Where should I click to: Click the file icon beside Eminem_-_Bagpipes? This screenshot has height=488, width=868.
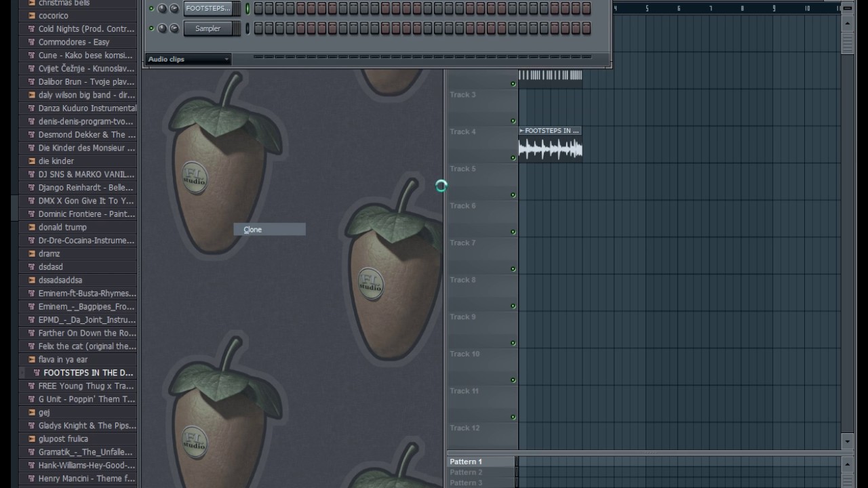pyautogui.click(x=31, y=306)
